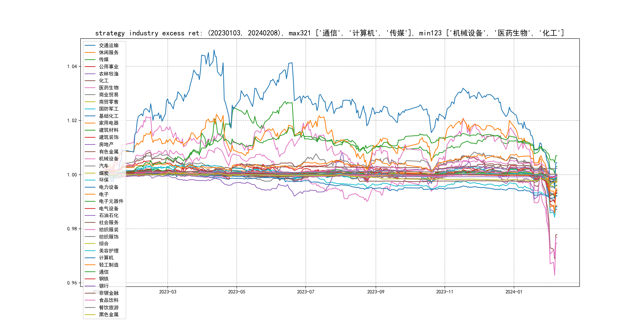
Task: Select the 传媒 legend label
Action: pyautogui.click(x=104, y=59)
